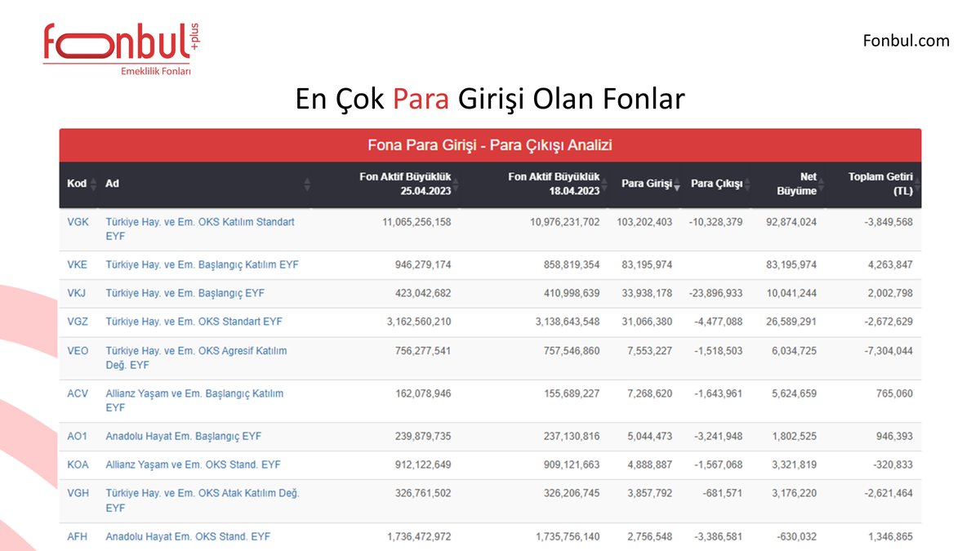Screen dimensions: 980x551
Task: Select the value 239,879,735
Action: [x=422, y=437]
